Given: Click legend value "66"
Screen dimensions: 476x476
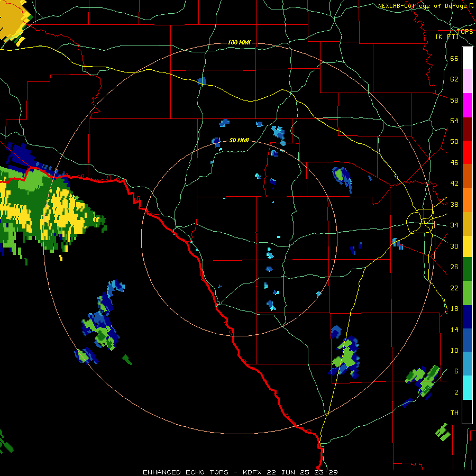Looking at the screenshot, I should (x=454, y=59).
